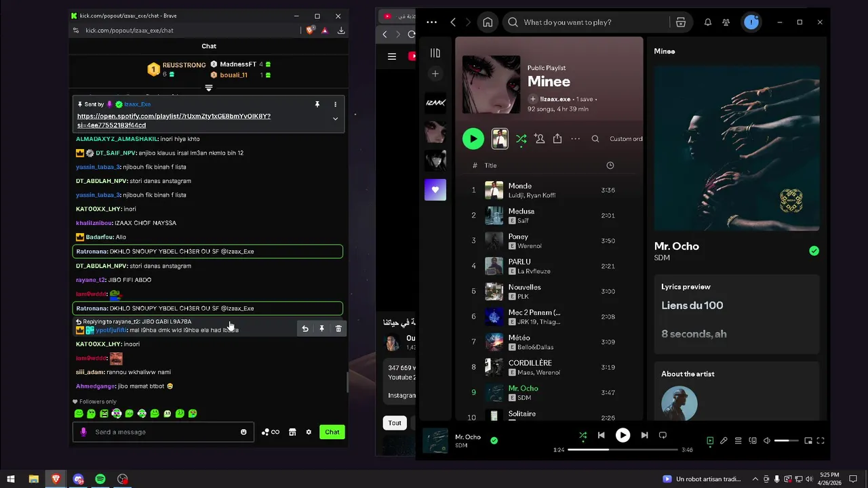Seek in the playback progress bar
Screen dimensions: 868x488
[x=623, y=449]
